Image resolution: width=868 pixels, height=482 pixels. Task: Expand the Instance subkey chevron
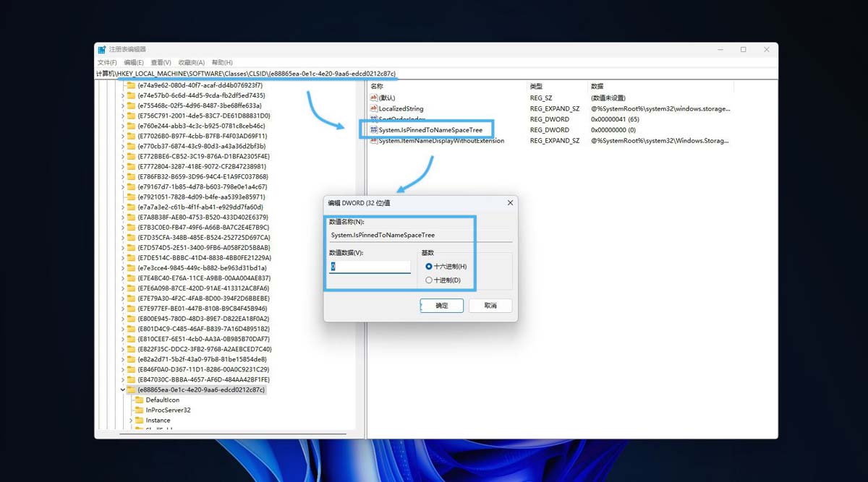(x=130, y=420)
